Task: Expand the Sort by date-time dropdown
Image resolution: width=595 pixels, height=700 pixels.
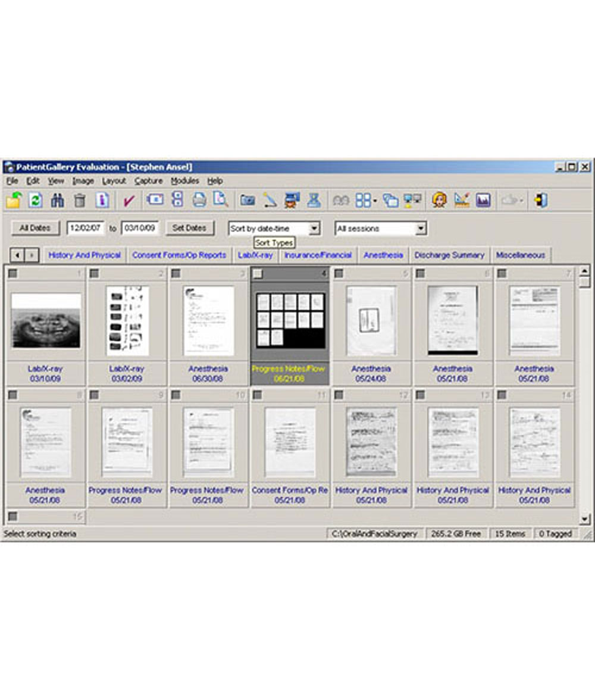Action: click(315, 229)
